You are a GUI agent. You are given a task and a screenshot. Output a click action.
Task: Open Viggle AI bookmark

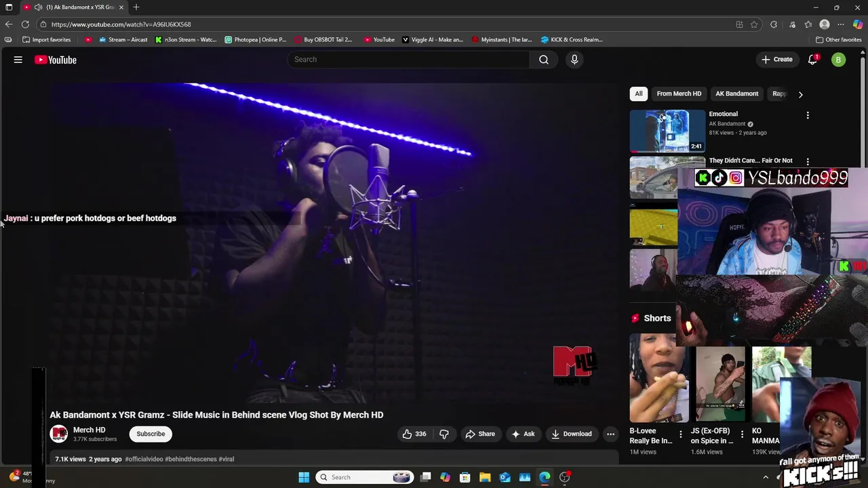[433, 39]
